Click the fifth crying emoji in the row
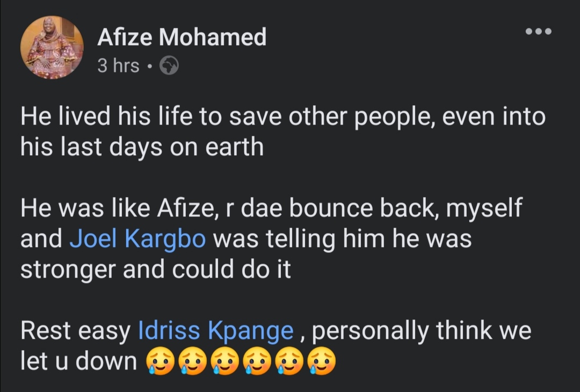Viewport: 580px width, 392px height. click(290, 361)
